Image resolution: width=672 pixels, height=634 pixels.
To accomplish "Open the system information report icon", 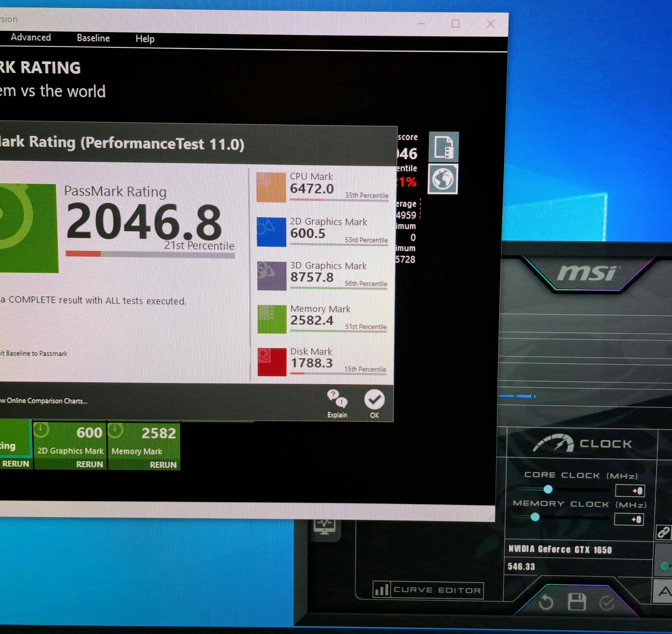I will coord(444,147).
